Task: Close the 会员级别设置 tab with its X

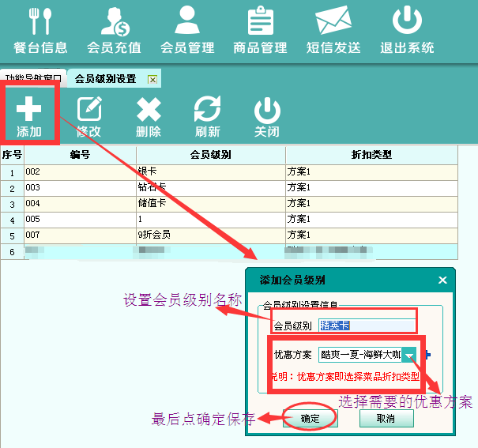Action: point(152,80)
